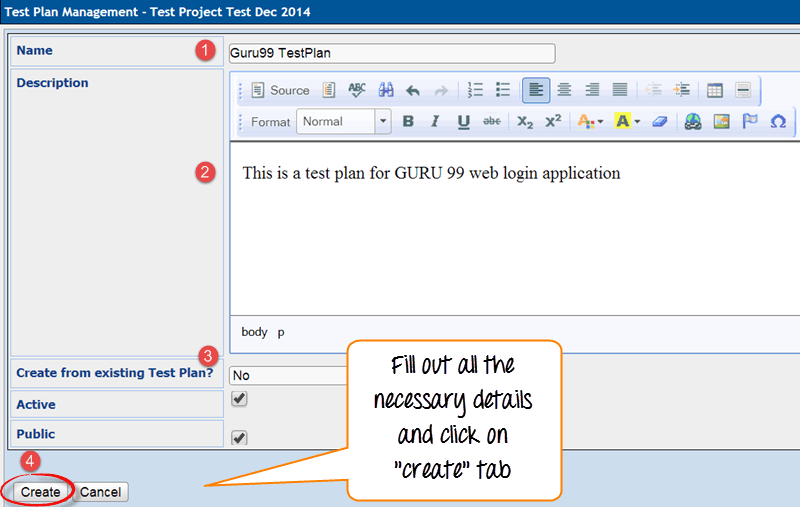Viewport: 800px width, 507px height.
Task: Insert special character omega symbol
Action: tap(778, 122)
